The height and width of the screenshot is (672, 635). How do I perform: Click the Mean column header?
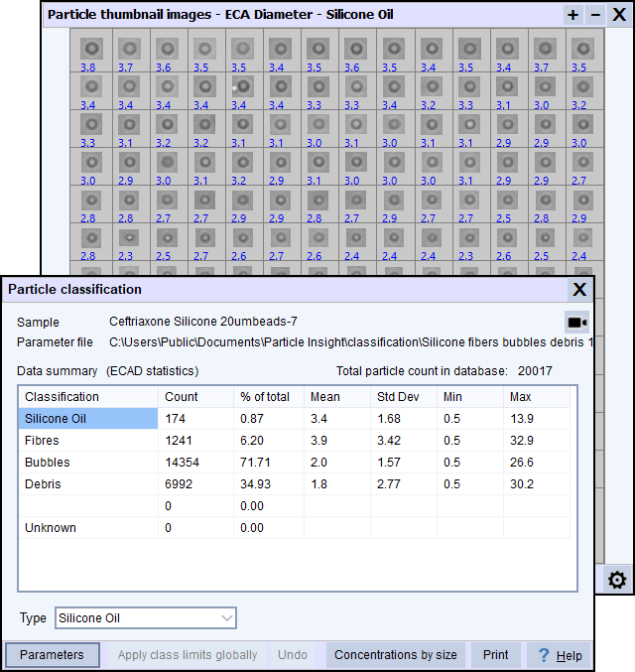point(336,396)
